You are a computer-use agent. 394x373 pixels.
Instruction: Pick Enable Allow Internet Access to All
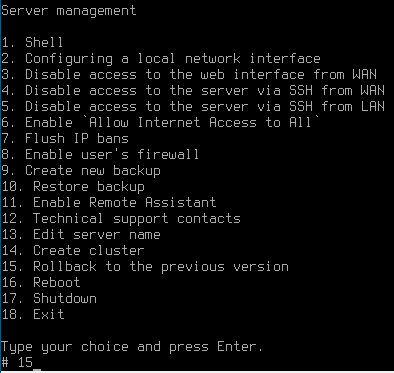pos(161,122)
